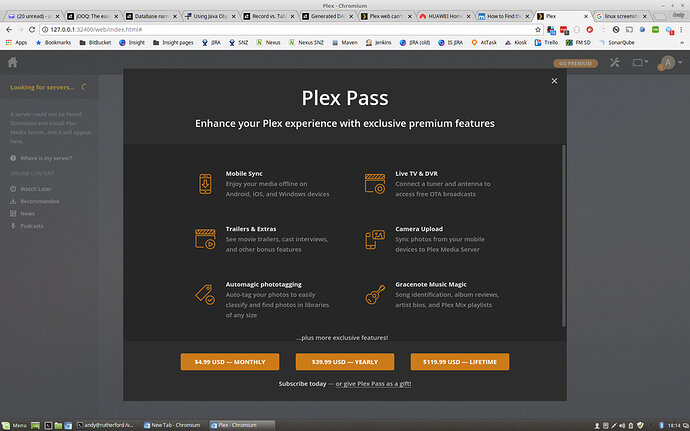
Task: Focus the address bar showing 127.0.0.1
Action: 290,29
